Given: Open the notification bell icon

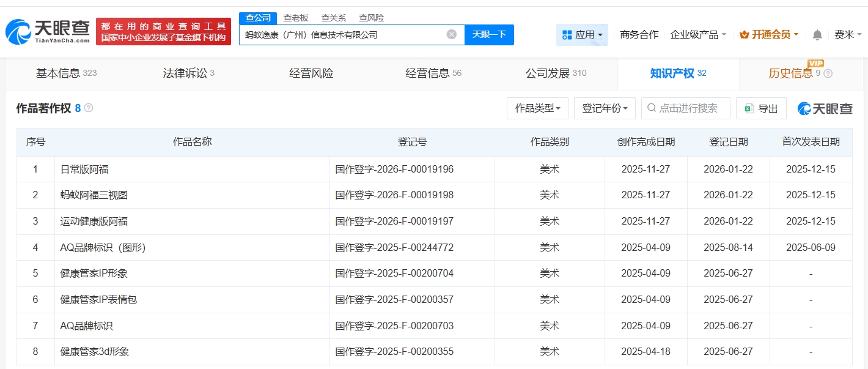Looking at the screenshot, I should tap(817, 35).
